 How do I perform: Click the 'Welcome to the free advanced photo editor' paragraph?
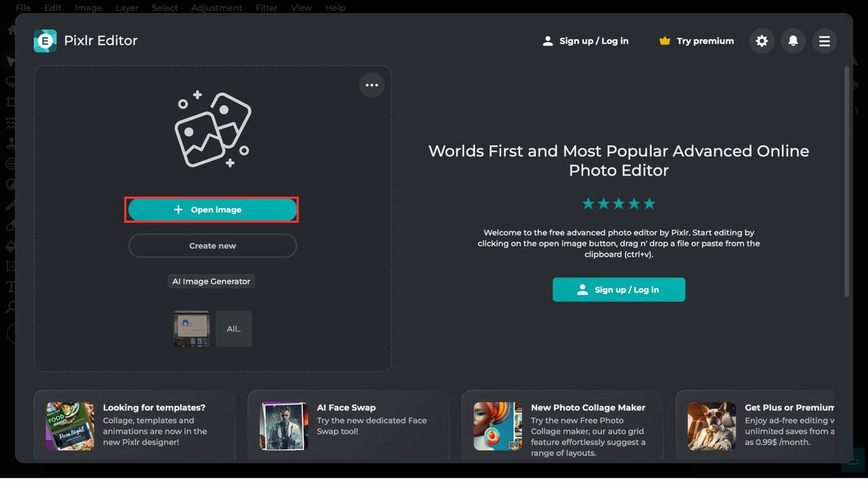click(x=618, y=243)
